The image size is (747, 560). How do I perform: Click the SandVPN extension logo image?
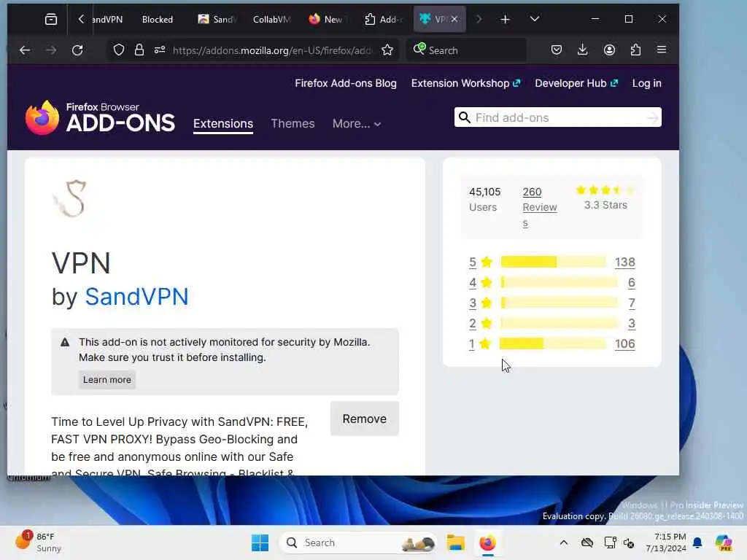coord(69,198)
